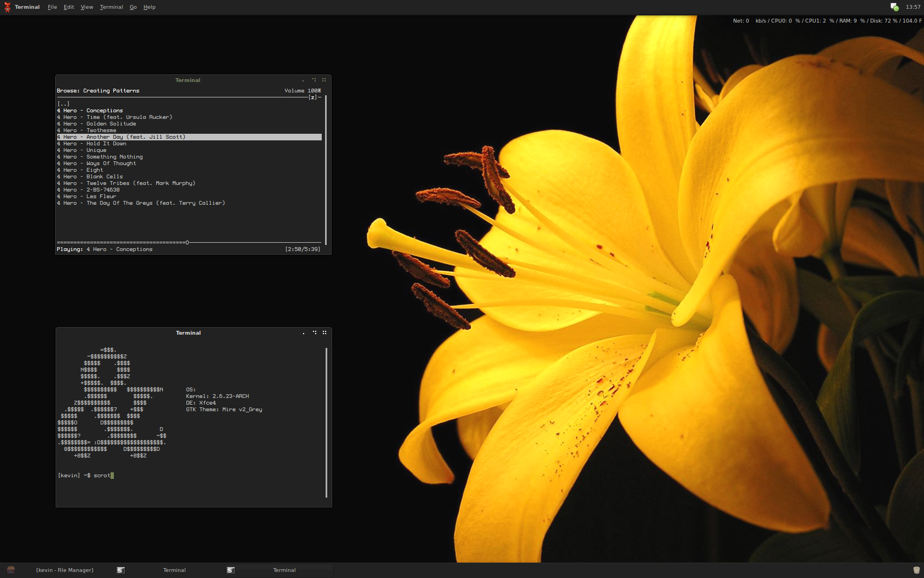Open the Terminal menu in the menu bar
Viewport: 924px width, 578px height.
point(111,7)
